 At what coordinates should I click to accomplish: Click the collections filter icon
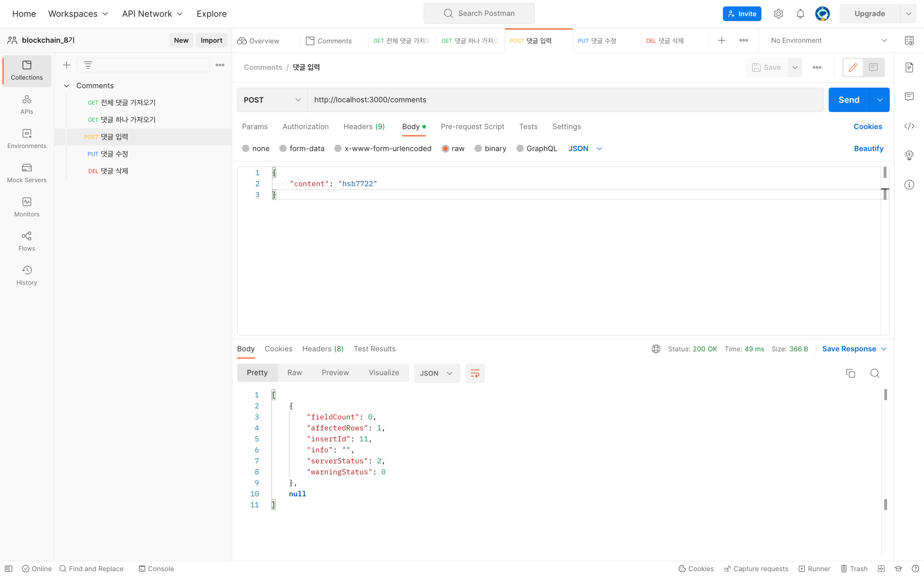[88, 65]
